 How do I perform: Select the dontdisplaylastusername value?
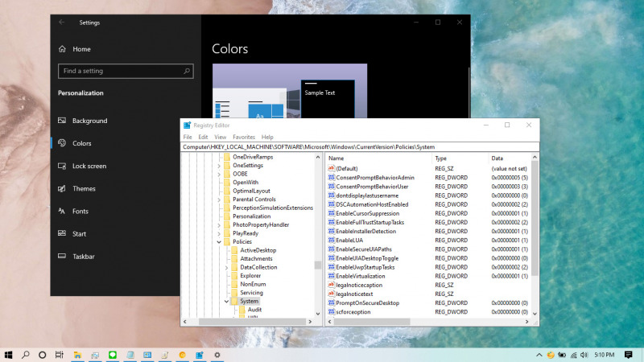coord(367,195)
